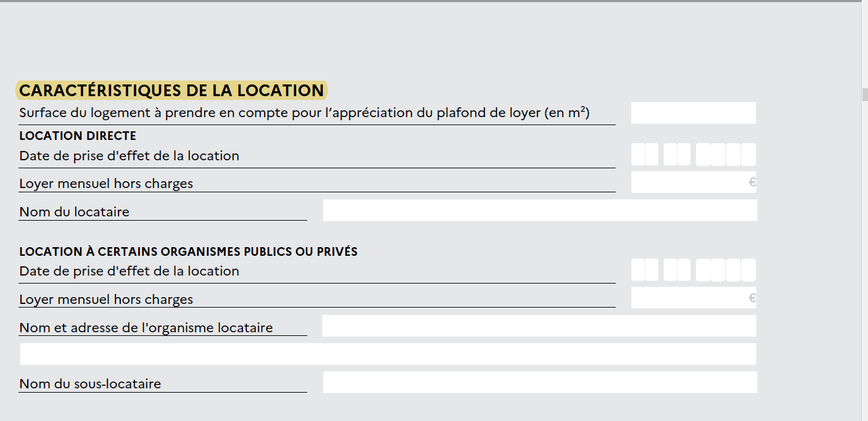Click Loyer mensuel field under organismes section

[x=693, y=298]
